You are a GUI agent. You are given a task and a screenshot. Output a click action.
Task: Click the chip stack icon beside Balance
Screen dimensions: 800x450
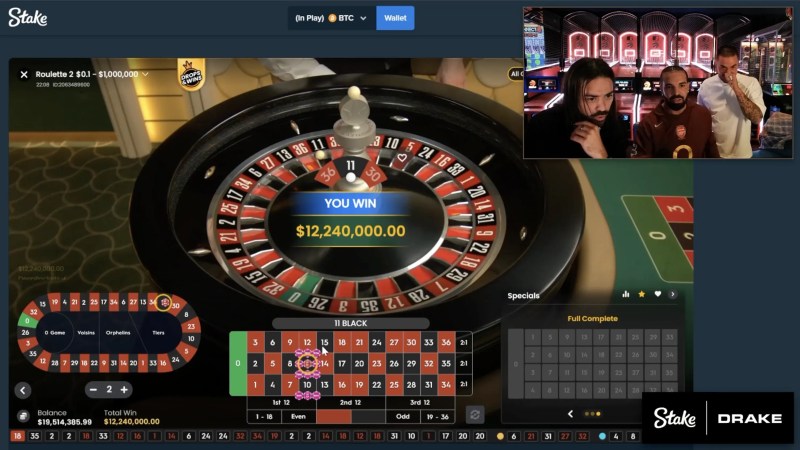tap(23, 416)
